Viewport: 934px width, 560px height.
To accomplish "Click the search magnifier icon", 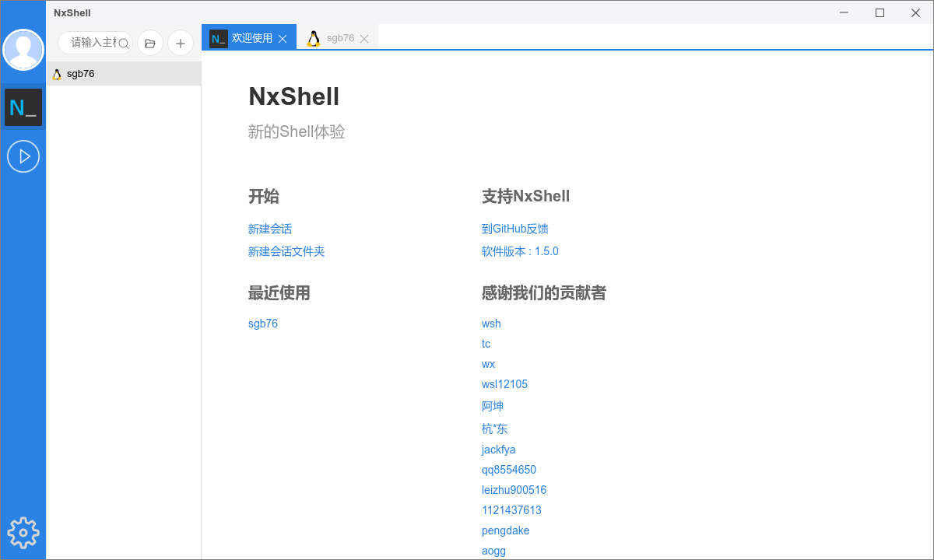I will coord(124,44).
